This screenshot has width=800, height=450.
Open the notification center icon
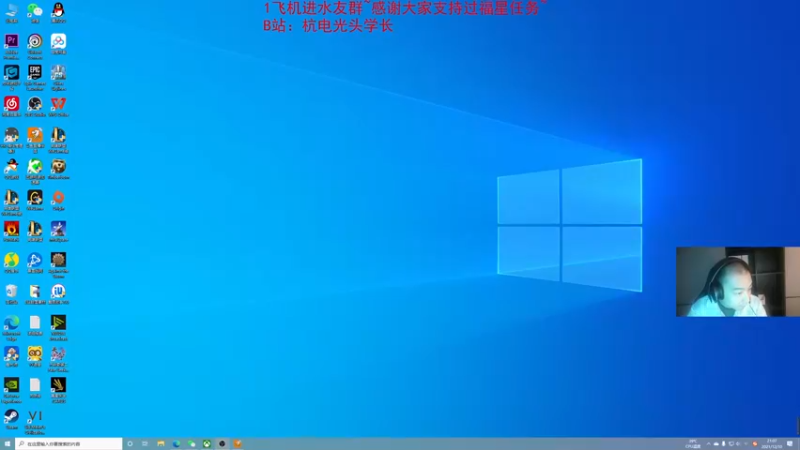[790, 444]
